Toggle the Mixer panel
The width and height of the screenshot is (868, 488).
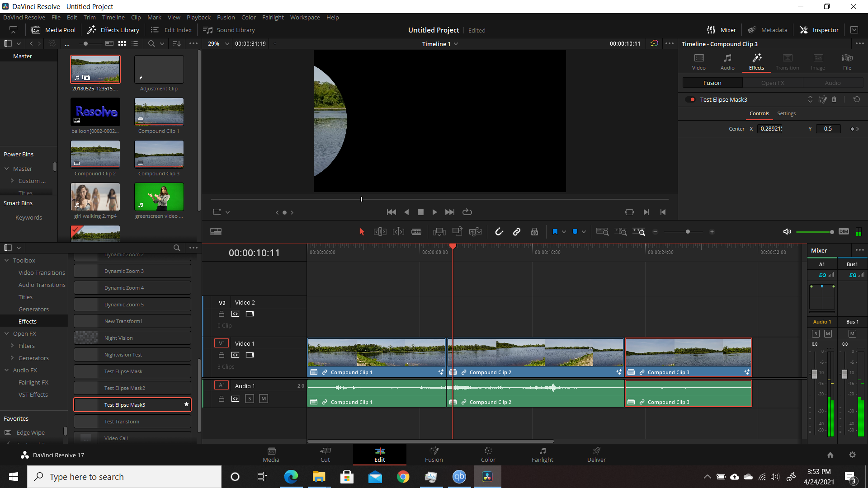tap(722, 30)
